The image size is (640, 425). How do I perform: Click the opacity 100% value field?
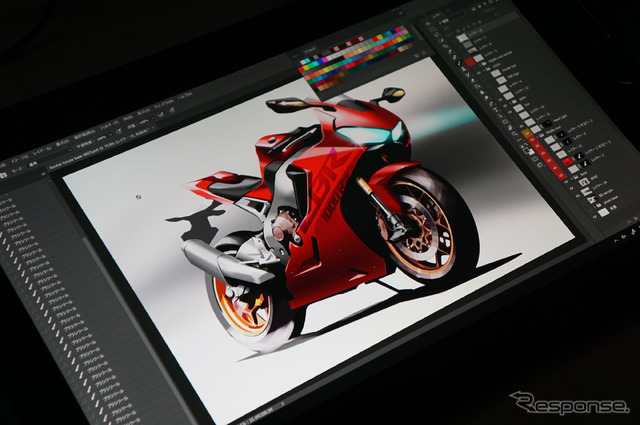click(x=102, y=138)
